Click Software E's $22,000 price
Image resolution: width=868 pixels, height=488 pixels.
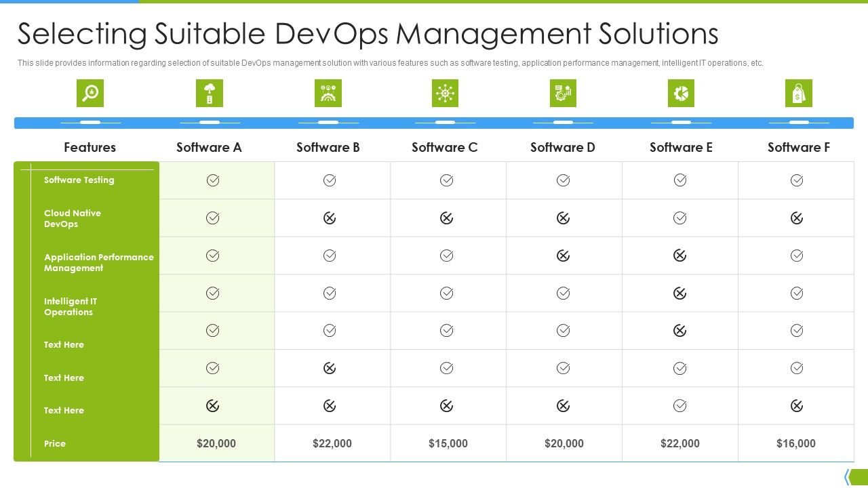tap(680, 443)
